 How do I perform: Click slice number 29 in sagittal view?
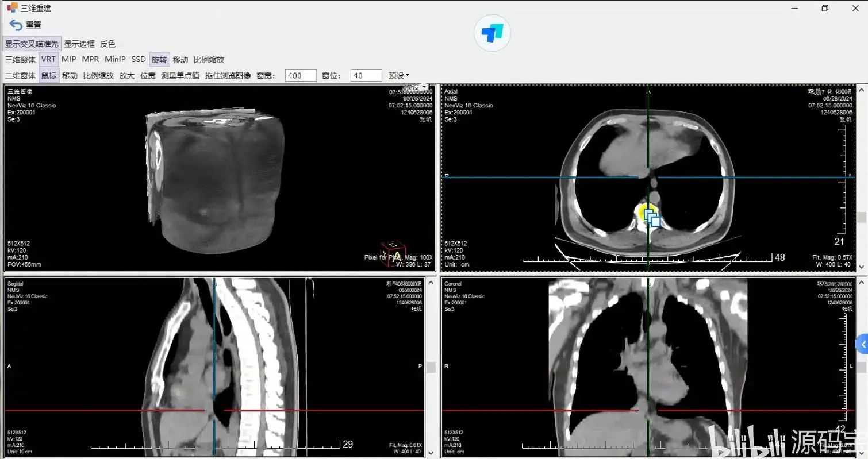click(348, 444)
